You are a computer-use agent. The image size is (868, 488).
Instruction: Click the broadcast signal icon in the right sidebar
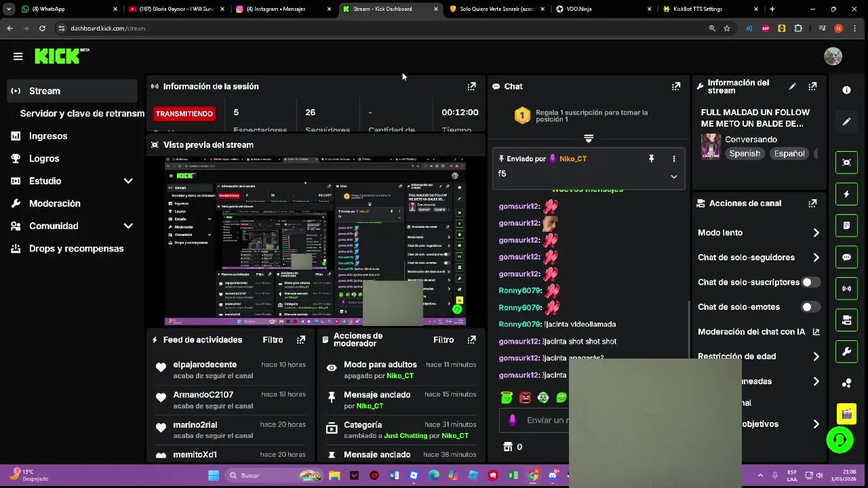point(846,289)
